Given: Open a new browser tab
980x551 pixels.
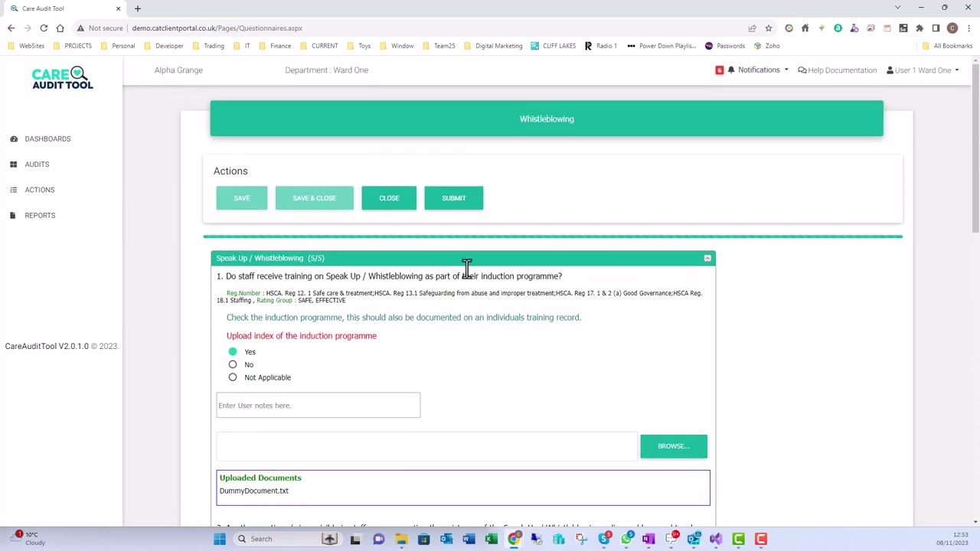Looking at the screenshot, I should point(138,8).
